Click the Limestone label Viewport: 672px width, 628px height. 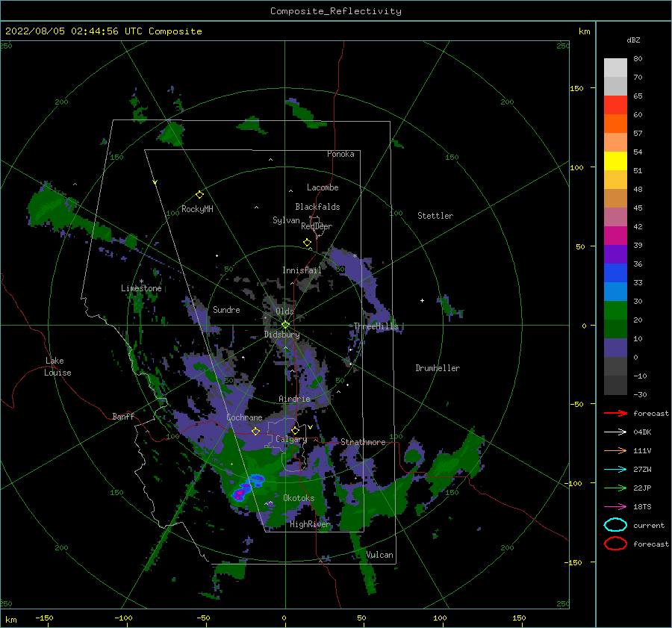[141, 288]
